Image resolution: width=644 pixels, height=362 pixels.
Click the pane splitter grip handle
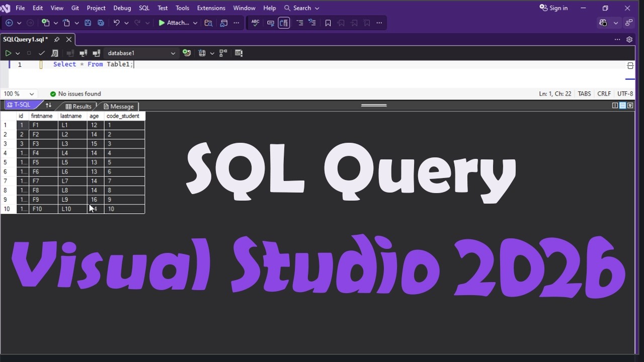374,105
